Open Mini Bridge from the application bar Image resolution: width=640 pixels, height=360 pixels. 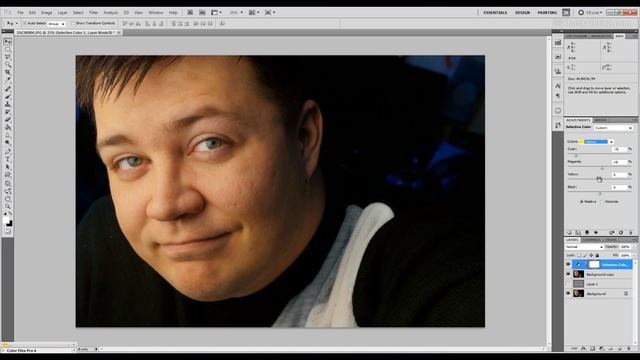point(202,13)
